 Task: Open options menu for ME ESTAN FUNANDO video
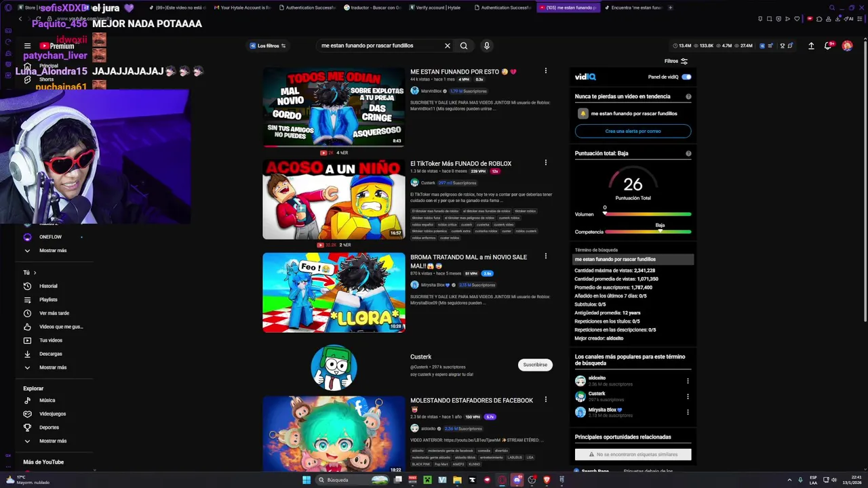[545, 71]
